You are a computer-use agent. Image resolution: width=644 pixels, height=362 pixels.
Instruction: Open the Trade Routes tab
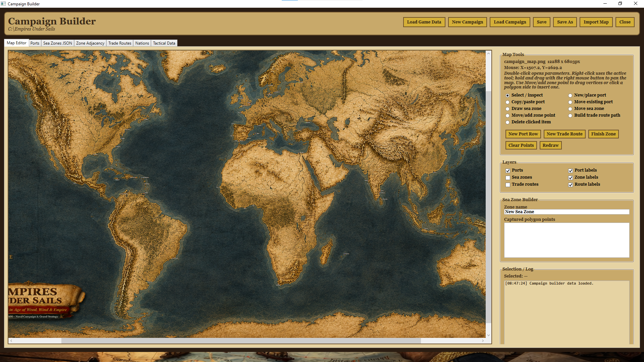point(120,43)
